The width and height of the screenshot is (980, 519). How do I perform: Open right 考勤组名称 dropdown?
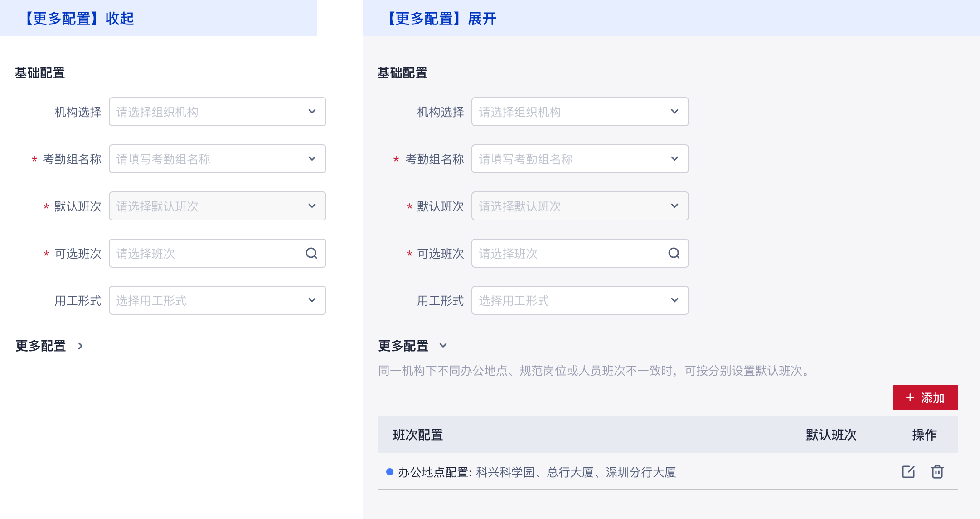(x=580, y=159)
